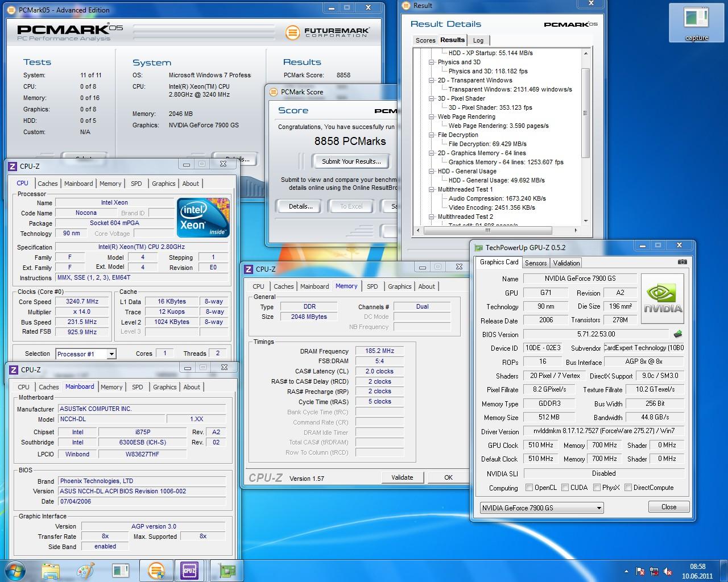Click Submit Your Results button
The width and height of the screenshot is (728, 582).
click(x=351, y=161)
